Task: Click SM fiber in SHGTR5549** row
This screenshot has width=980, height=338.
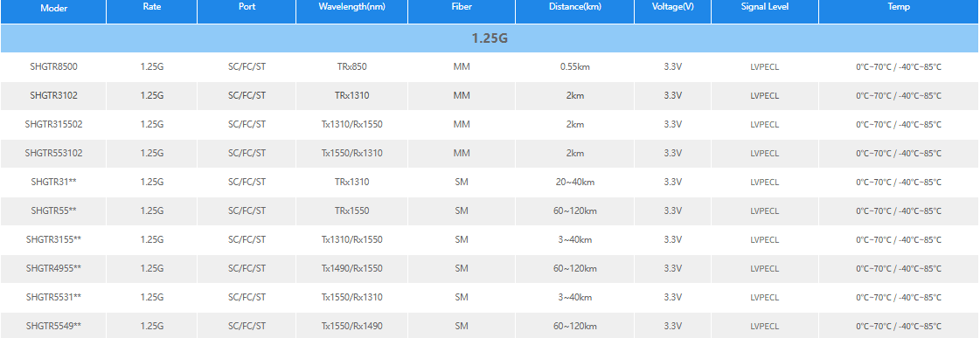Action: pos(462,326)
